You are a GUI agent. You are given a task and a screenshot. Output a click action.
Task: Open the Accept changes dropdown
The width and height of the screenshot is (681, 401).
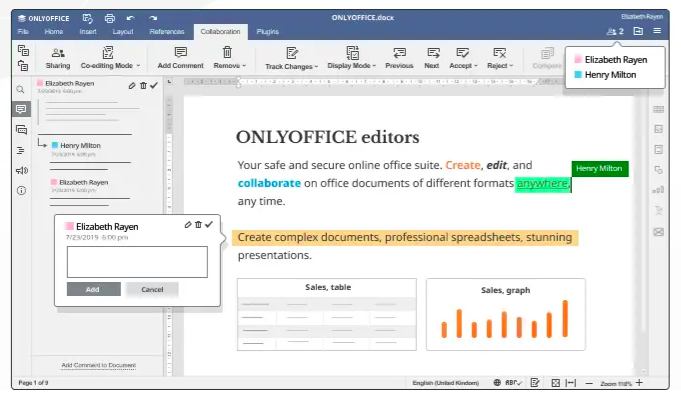[x=463, y=58]
